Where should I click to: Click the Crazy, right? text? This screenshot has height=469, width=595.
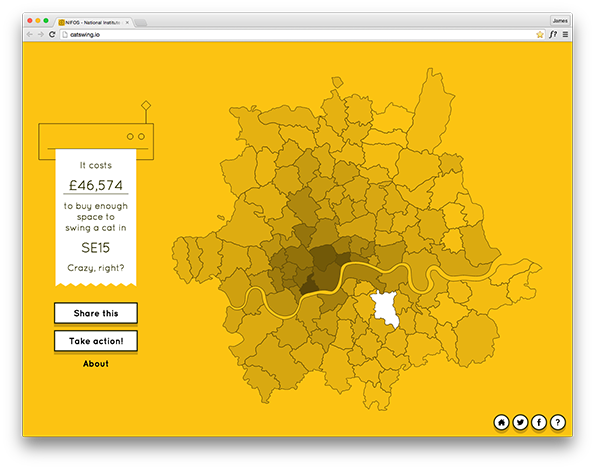tap(96, 268)
